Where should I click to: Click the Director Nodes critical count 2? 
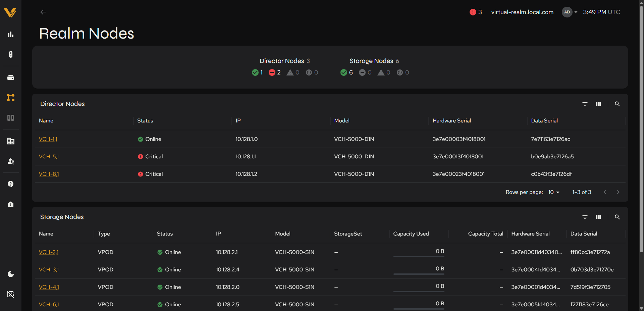point(275,72)
